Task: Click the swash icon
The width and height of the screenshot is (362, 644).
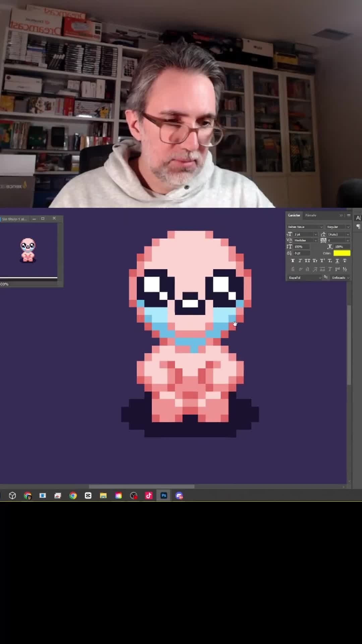Action: 315,269
